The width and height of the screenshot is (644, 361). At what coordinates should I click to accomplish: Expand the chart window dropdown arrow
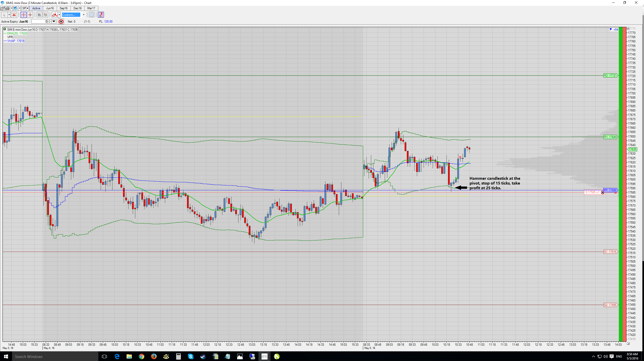tap(20, 8)
